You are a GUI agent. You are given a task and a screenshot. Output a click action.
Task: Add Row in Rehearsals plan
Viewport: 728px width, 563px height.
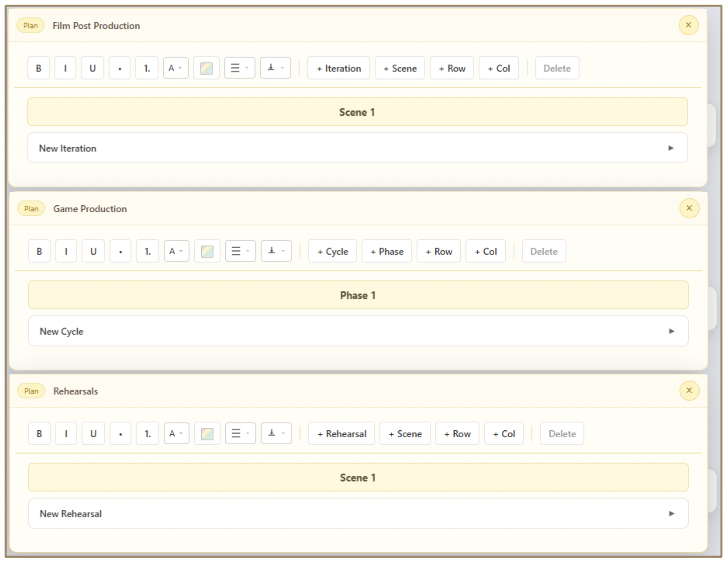457,433
